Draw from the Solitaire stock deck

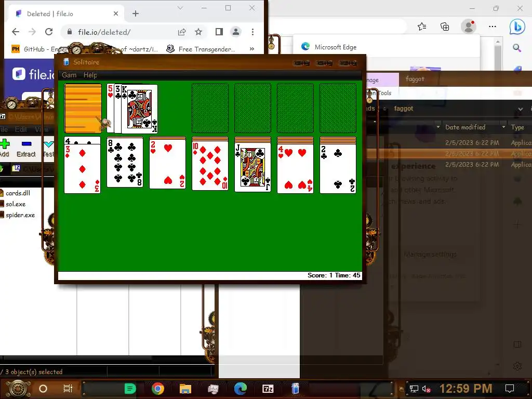tap(83, 108)
